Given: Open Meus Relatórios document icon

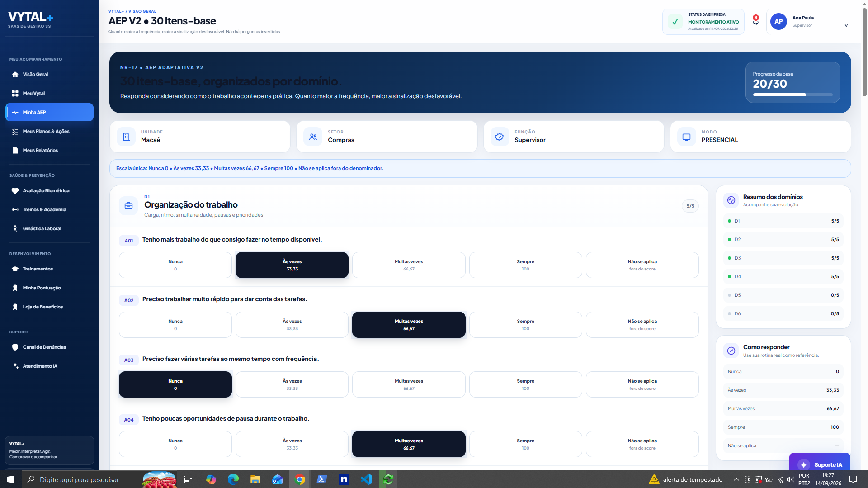Looking at the screenshot, I should point(15,150).
